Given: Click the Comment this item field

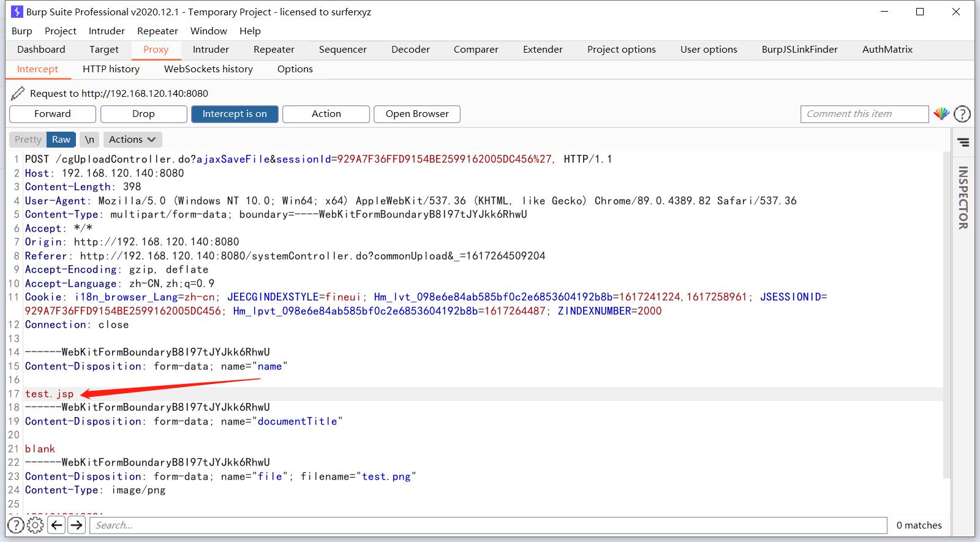Looking at the screenshot, I should 864,114.
